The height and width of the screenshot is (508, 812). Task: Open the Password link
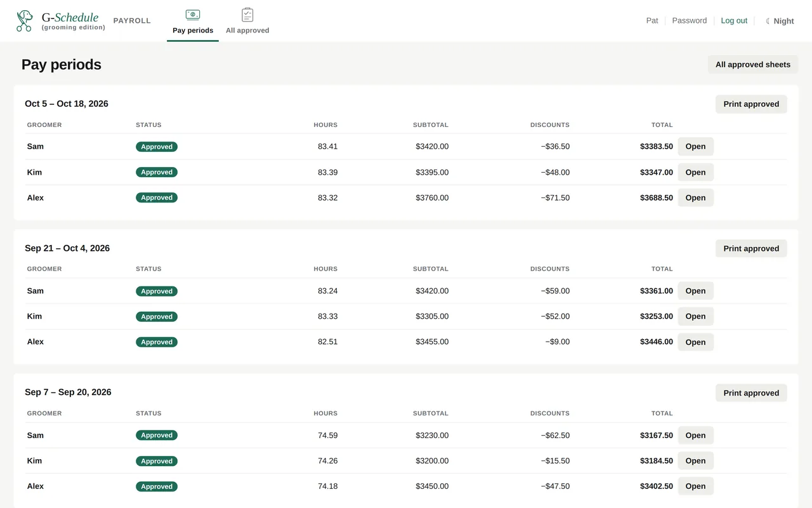coord(689,21)
